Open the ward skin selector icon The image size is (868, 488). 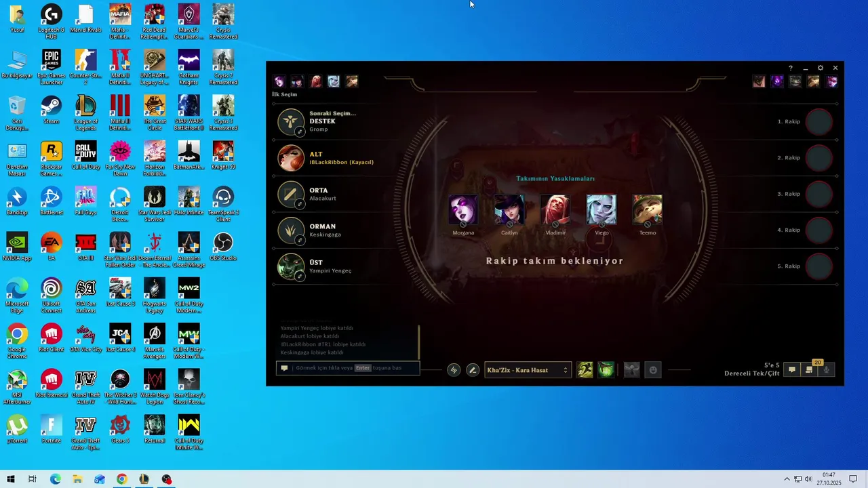tap(631, 370)
